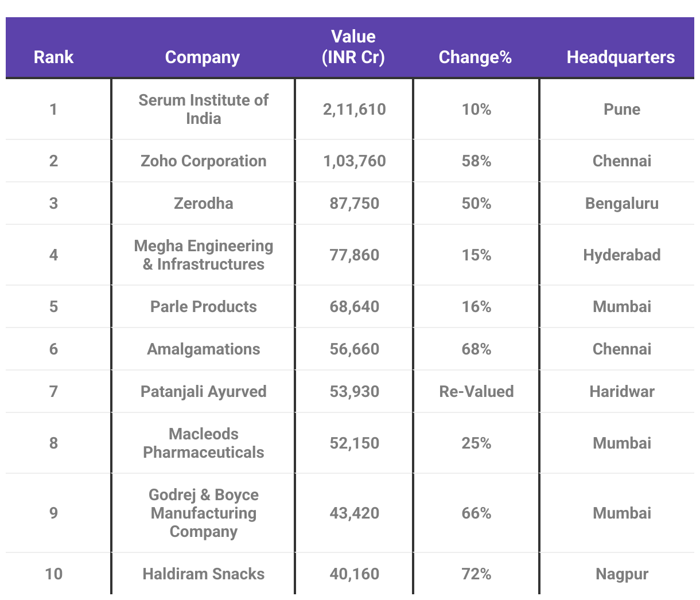This screenshot has height=600, width=700.
Task: Click the Serum Institute of India cell
Action: (203, 109)
